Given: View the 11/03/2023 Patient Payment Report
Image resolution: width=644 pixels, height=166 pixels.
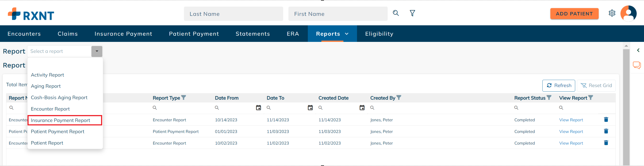Looking at the screenshot, I should [571, 132].
